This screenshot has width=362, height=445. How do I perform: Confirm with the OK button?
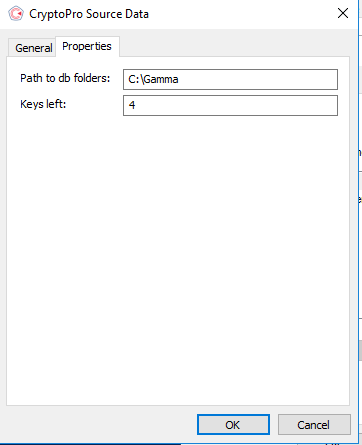click(233, 425)
